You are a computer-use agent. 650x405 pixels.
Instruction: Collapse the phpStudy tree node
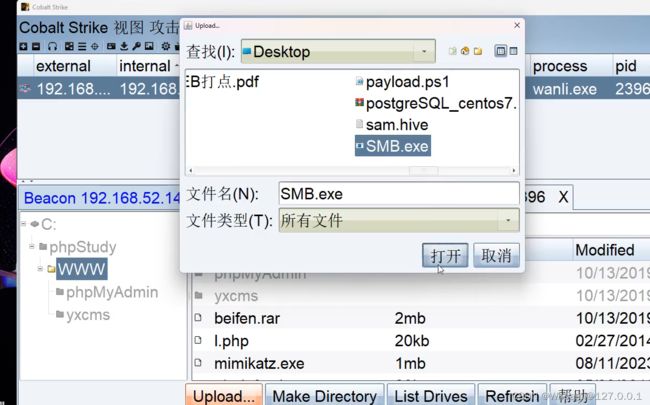[x=32, y=246]
